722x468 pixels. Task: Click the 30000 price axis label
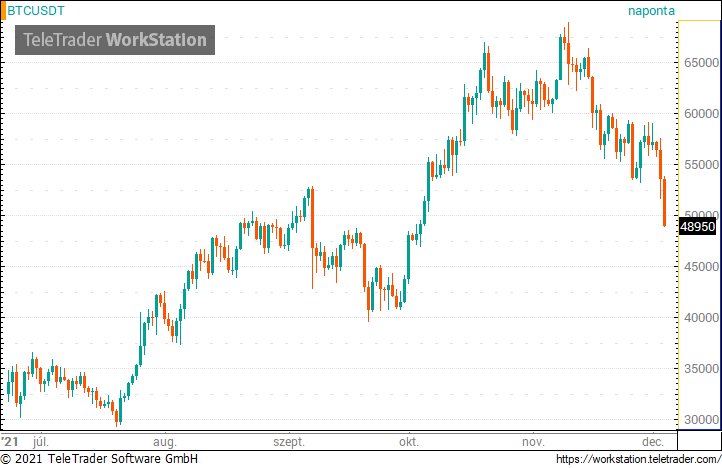[x=701, y=420]
